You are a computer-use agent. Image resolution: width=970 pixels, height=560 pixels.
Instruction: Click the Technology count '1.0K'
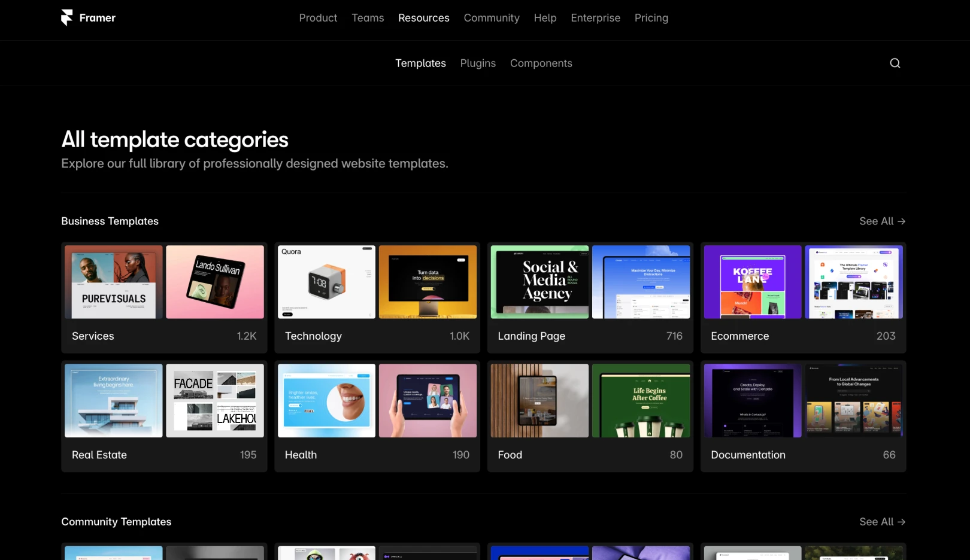click(460, 336)
